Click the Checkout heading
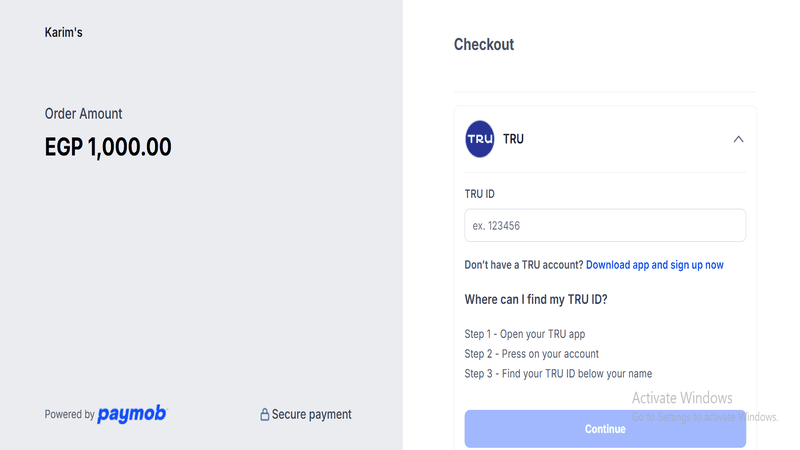800x450 pixels. (484, 44)
